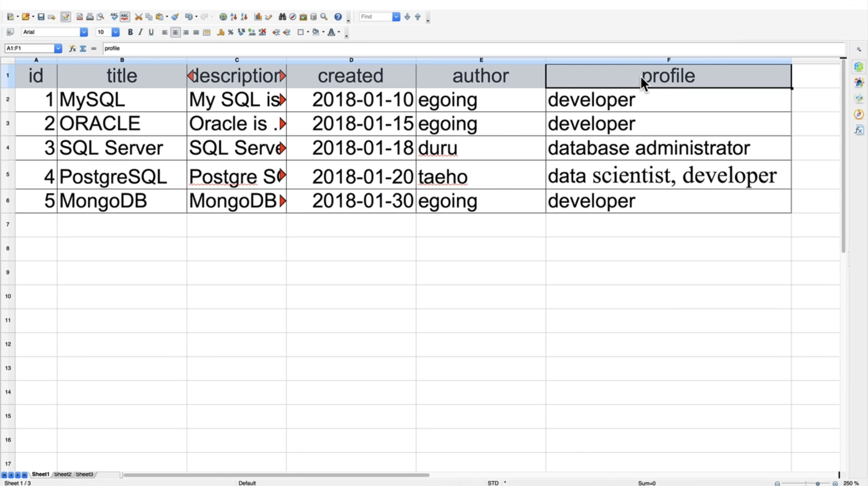Apply Percent number format icon
The image size is (868, 486).
[x=231, y=32]
